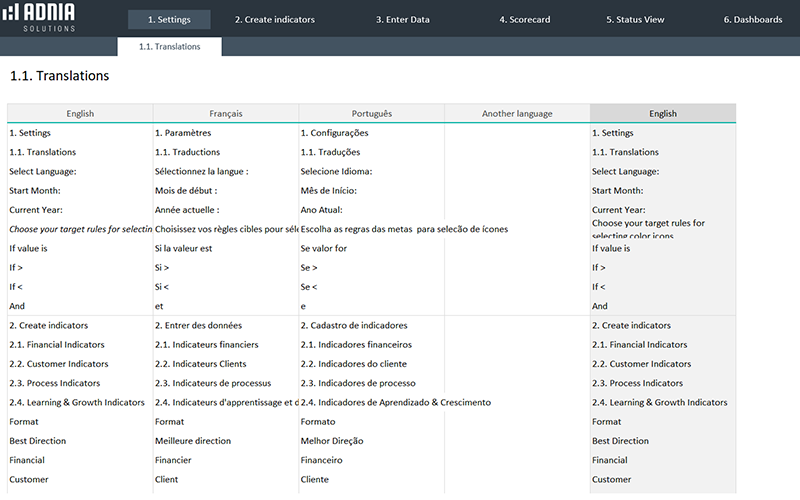Select the 1.1. Translations sub-tab
This screenshot has width=800, height=500.
pos(169,46)
